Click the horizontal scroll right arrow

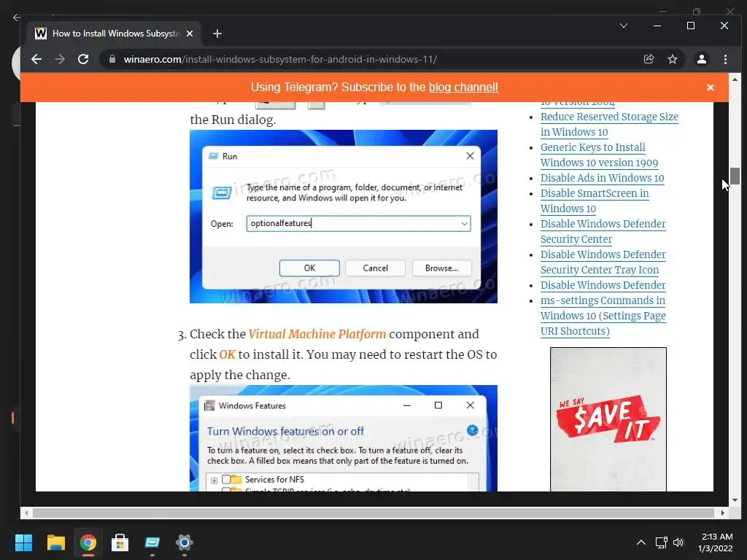tap(723, 513)
